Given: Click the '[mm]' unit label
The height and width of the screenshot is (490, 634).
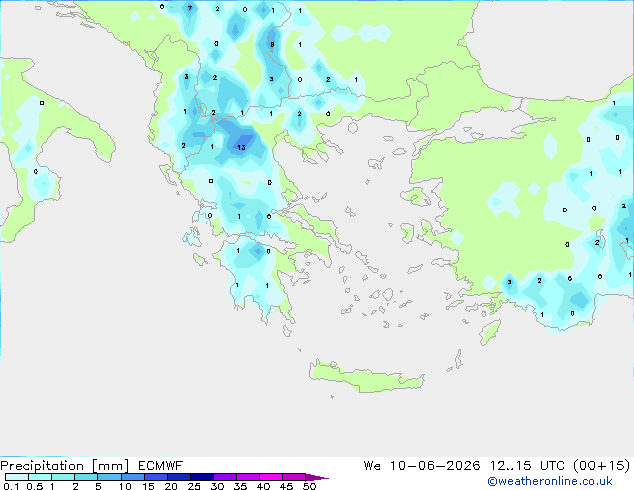Looking at the screenshot, I should pos(111,466).
